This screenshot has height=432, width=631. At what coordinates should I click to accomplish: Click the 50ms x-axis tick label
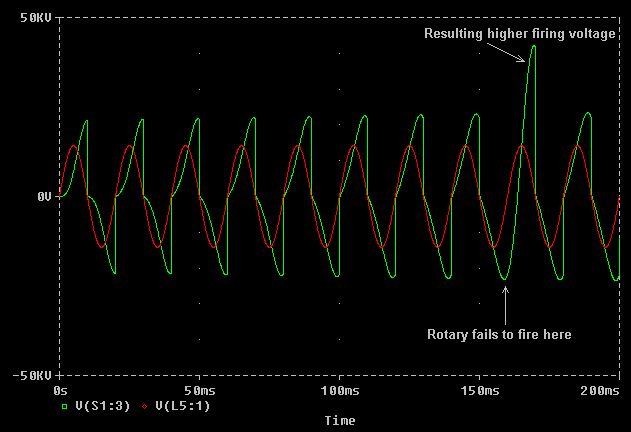coord(200,389)
